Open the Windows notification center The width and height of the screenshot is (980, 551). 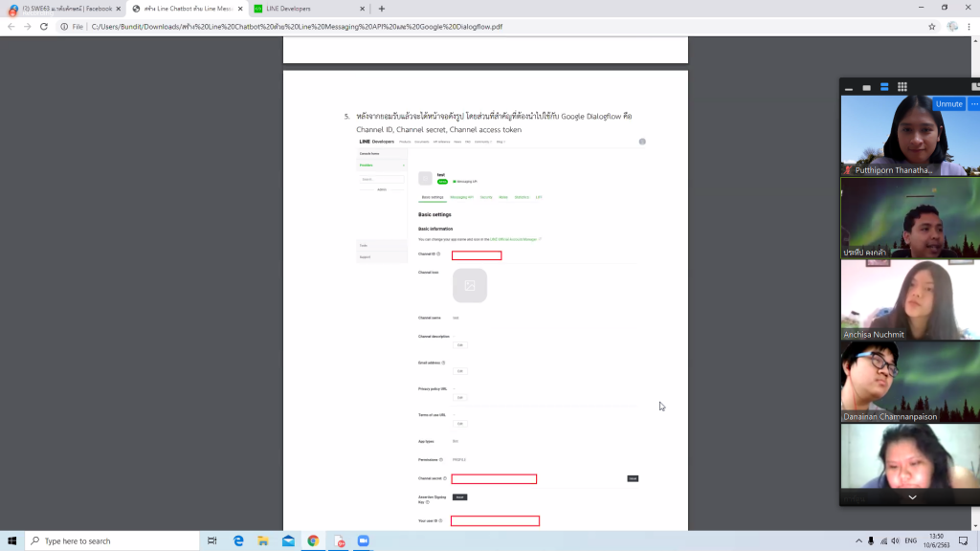[964, 540]
